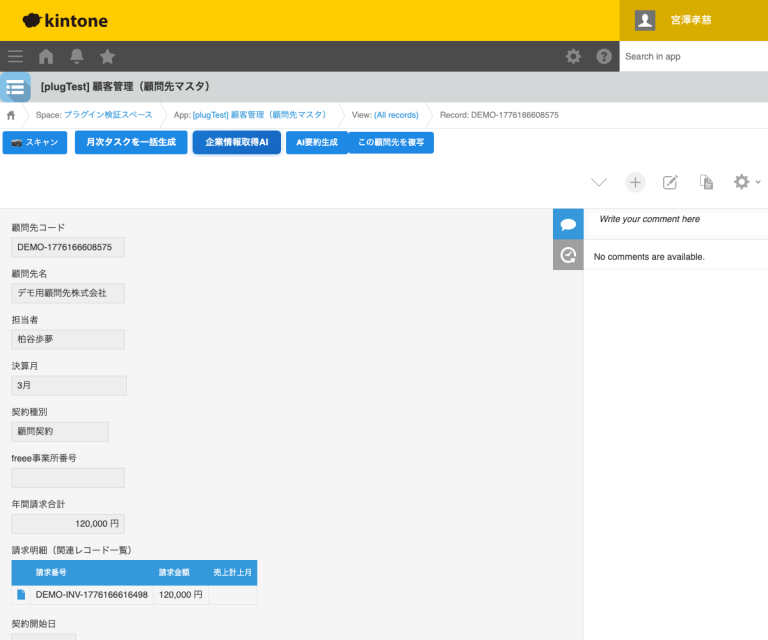
Task: Duplicate the record using copy icon
Action: 706,182
